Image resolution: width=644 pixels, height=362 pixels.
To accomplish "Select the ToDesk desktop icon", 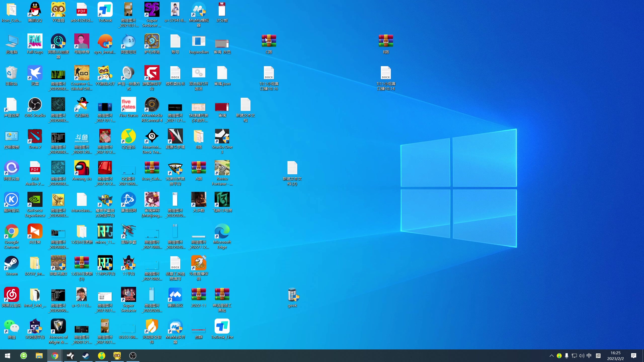I will pos(105,13).
